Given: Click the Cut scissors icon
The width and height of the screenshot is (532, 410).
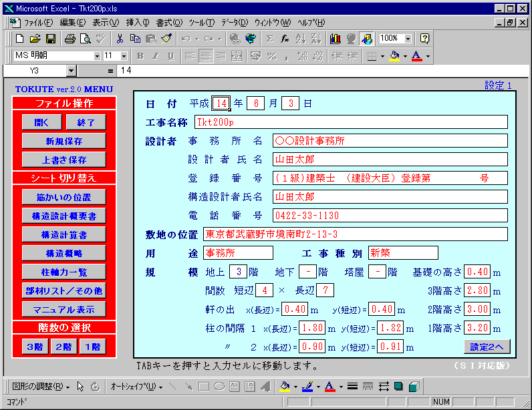Looking at the screenshot, I should [120, 39].
